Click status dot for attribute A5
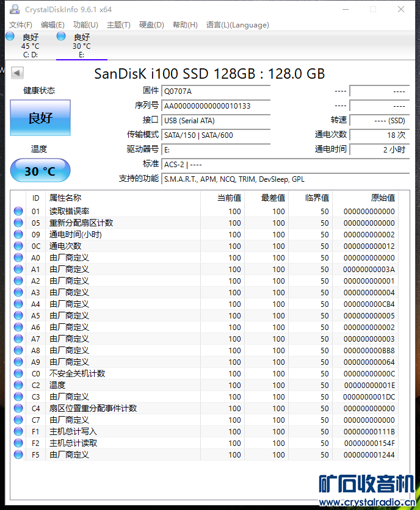The height and width of the screenshot is (510, 420). 18,315
